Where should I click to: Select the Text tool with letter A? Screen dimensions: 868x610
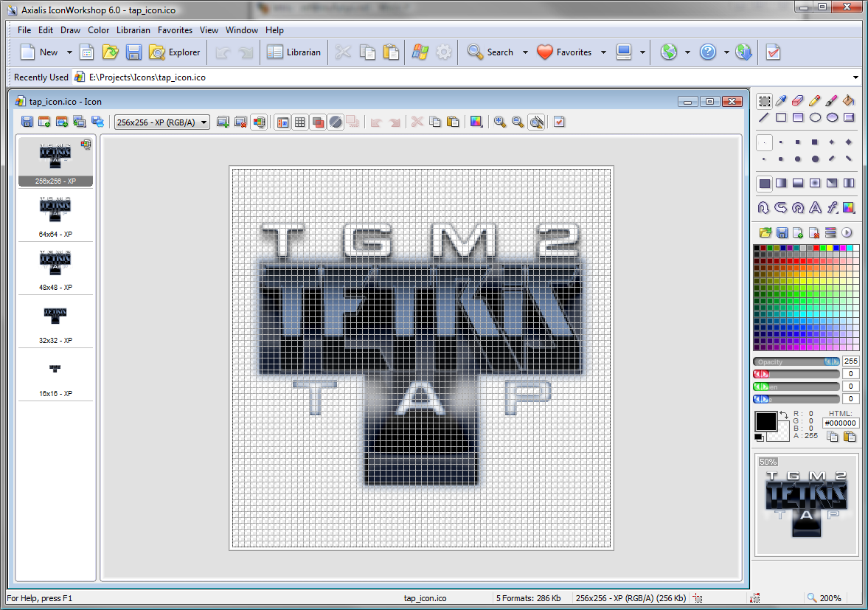(815, 207)
